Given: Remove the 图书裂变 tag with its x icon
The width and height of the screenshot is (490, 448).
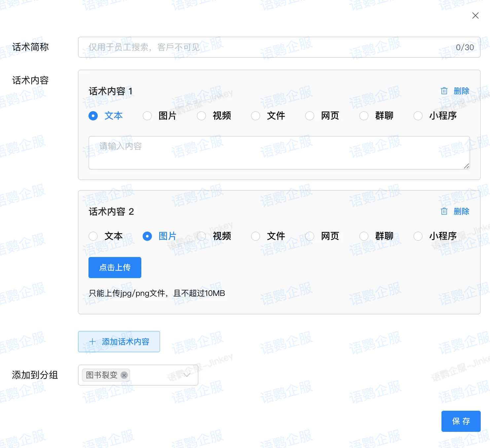Looking at the screenshot, I should click(x=124, y=375).
